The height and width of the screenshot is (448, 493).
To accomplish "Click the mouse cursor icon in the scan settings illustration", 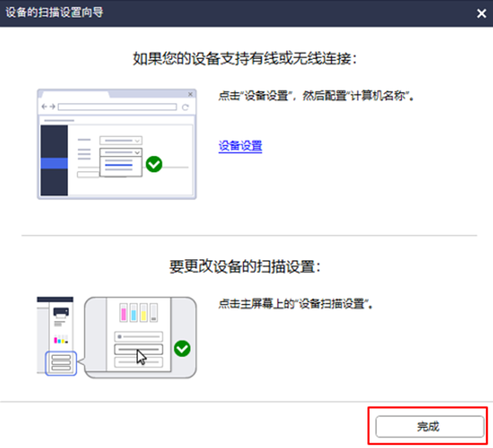I will tap(141, 357).
